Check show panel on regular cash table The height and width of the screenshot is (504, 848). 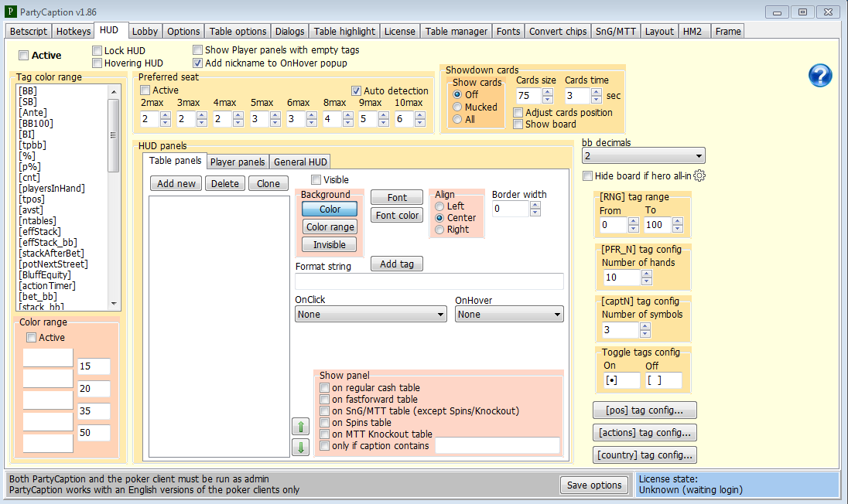pyautogui.click(x=325, y=388)
